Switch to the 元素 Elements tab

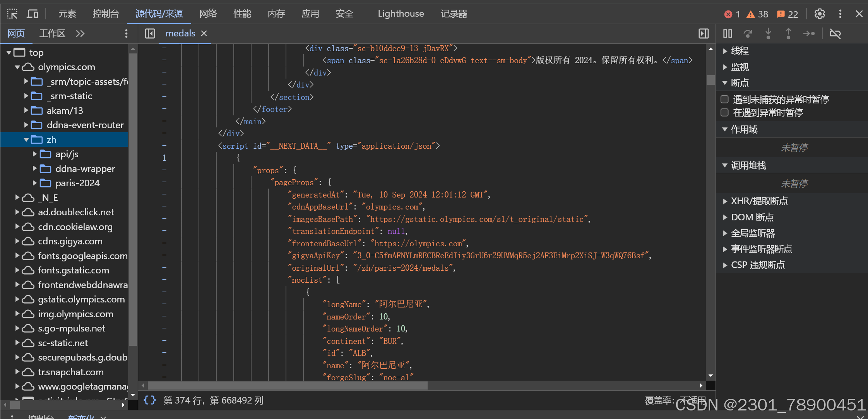[67, 14]
